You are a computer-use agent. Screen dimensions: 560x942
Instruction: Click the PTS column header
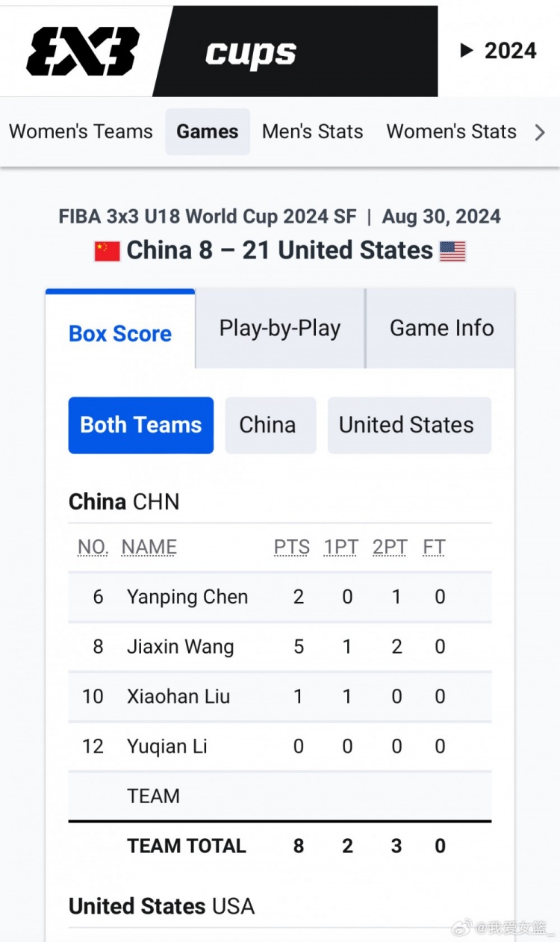point(292,548)
